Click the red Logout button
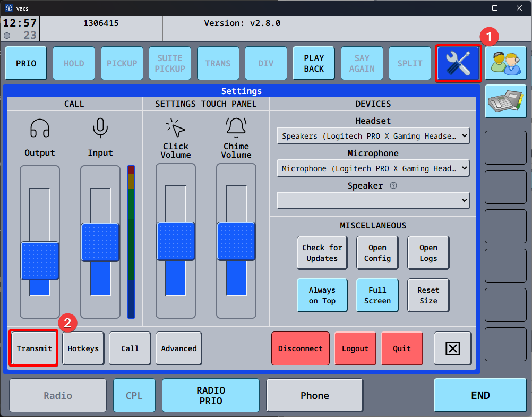Image resolution: width=532 pixels, height=417 pixels. tap(355, 348)
